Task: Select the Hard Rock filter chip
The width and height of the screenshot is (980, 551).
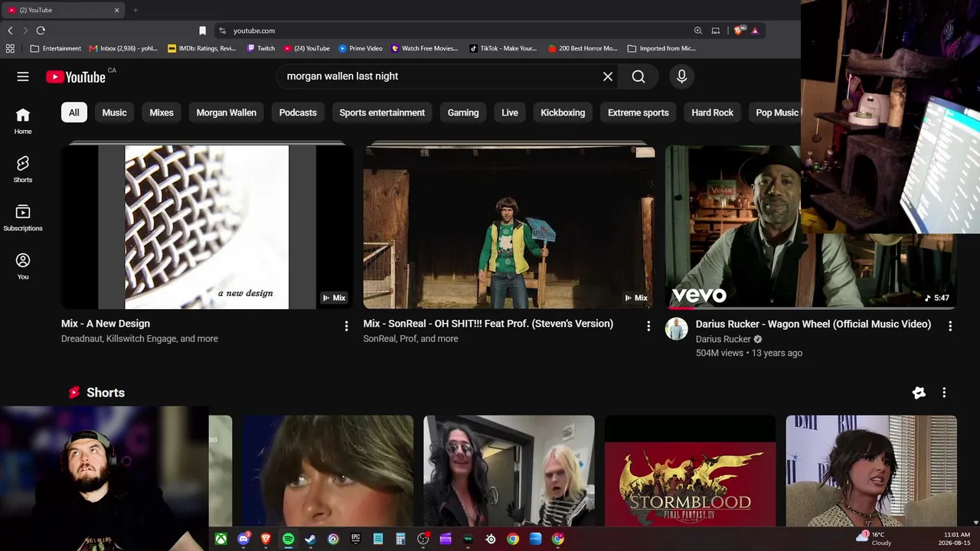Action: (x=712, y=112)
